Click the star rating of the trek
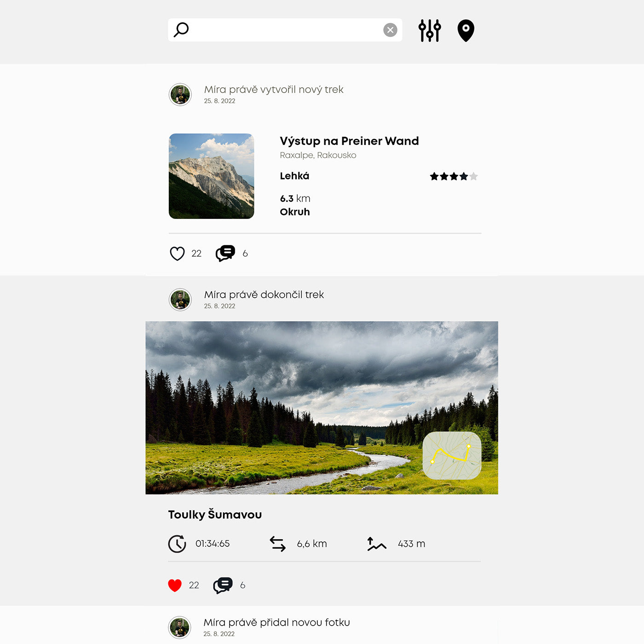This screenshot has height=644, width=644. point(454,176)
